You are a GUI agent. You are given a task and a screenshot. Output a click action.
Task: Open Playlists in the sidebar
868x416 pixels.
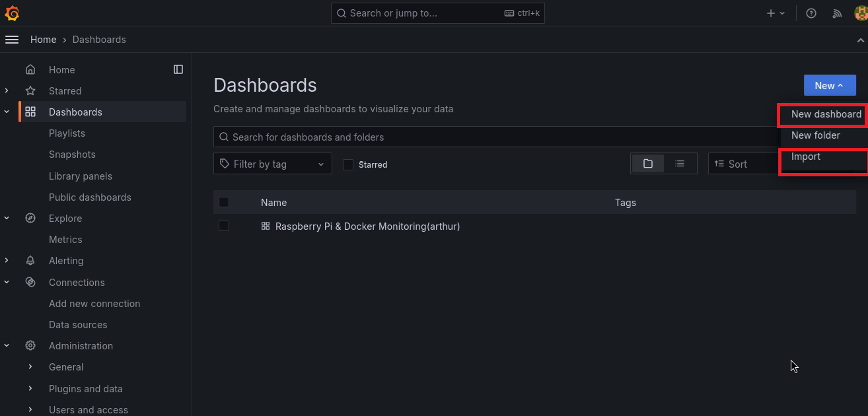click(x=67, y=133)
